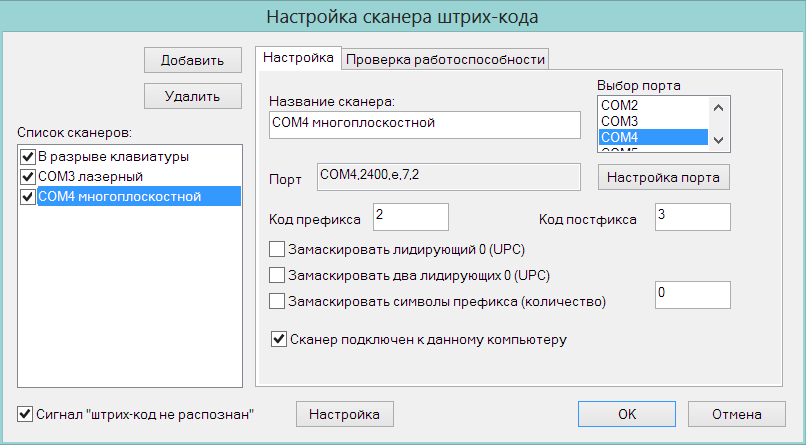Select COM3 лазерный in scanner list
The image size is (806, 445).
click(90, 176)
